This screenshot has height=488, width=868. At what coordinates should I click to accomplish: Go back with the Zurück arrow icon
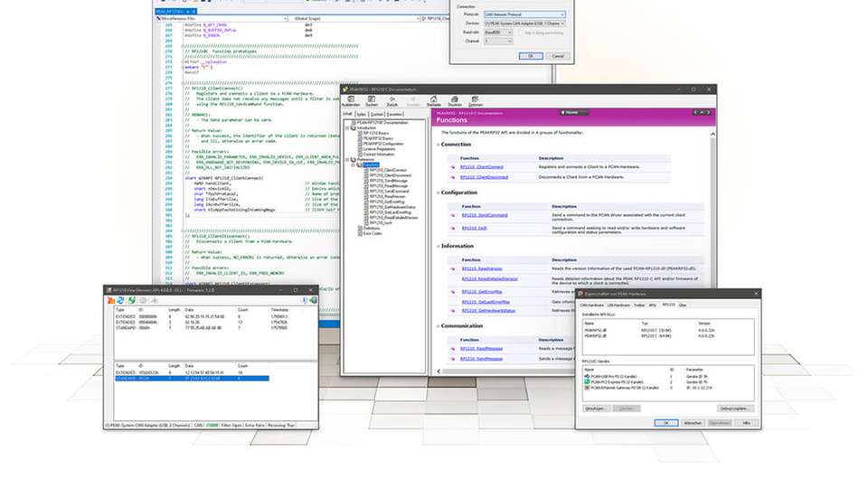click(392, 99)
